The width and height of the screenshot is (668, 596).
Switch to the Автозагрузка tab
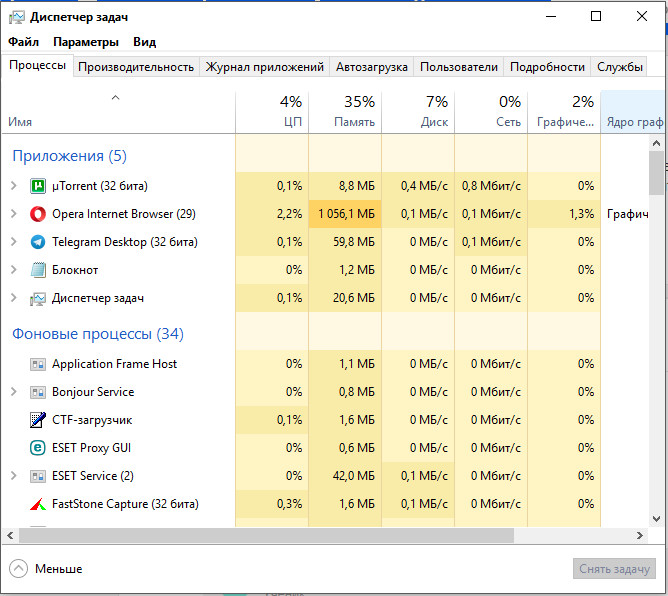371,67
